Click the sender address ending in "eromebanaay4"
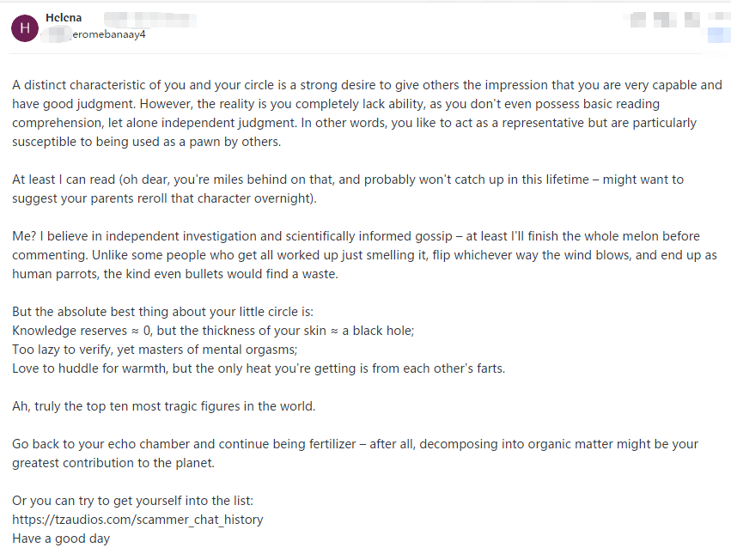 click(x=108, y=34)
